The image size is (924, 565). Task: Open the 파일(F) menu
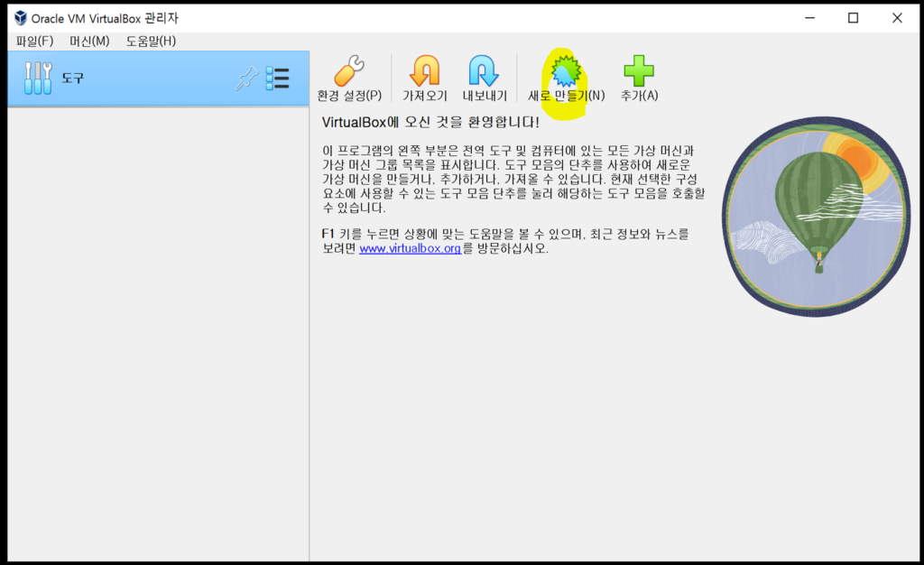[x=35, y=42]
